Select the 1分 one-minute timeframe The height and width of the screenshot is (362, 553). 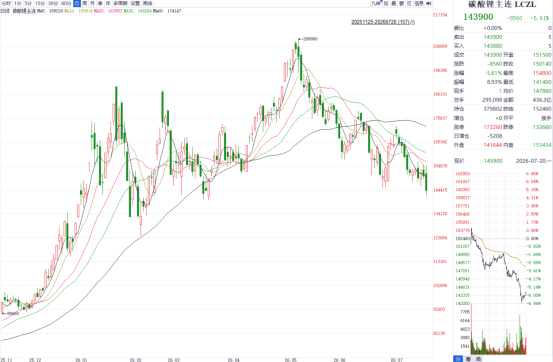[17, 3]
